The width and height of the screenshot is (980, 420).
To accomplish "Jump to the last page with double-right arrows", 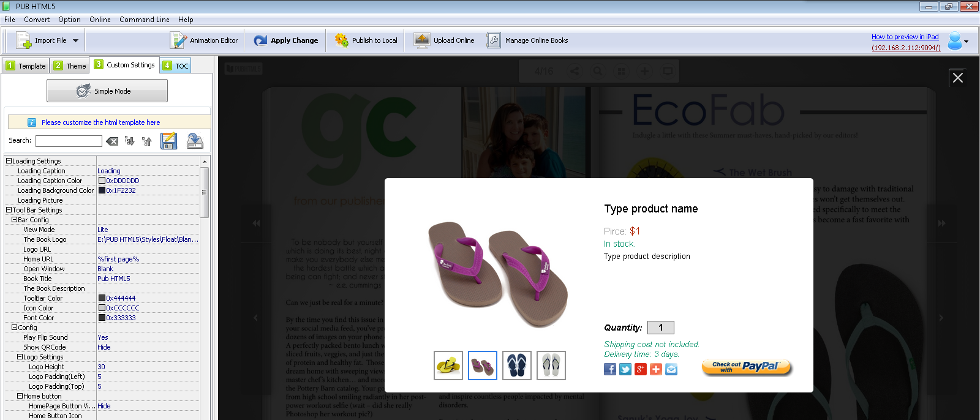I will pyautogui.click(x=941, y=223).
